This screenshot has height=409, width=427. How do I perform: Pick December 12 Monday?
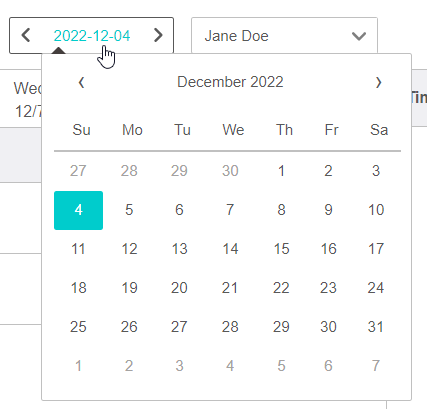click(x=129, y=249)
